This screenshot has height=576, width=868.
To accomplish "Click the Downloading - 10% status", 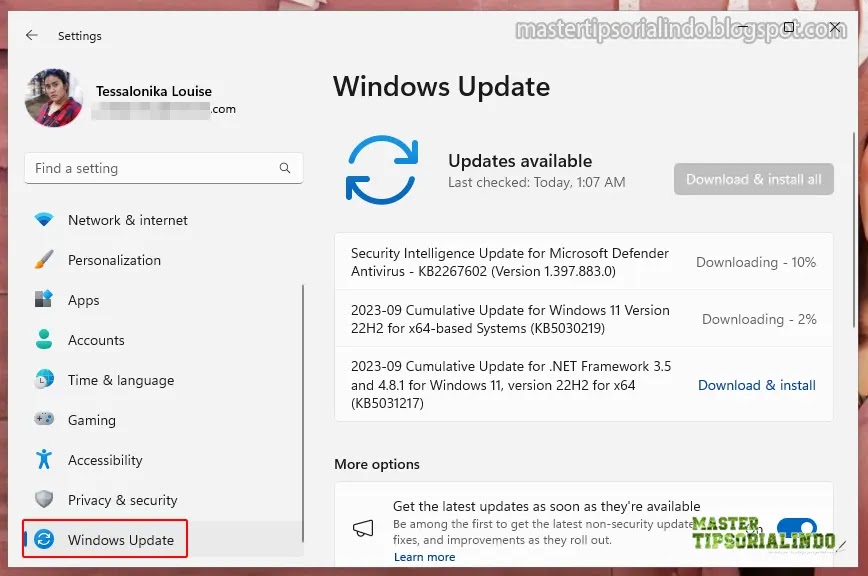I will 756,262.
